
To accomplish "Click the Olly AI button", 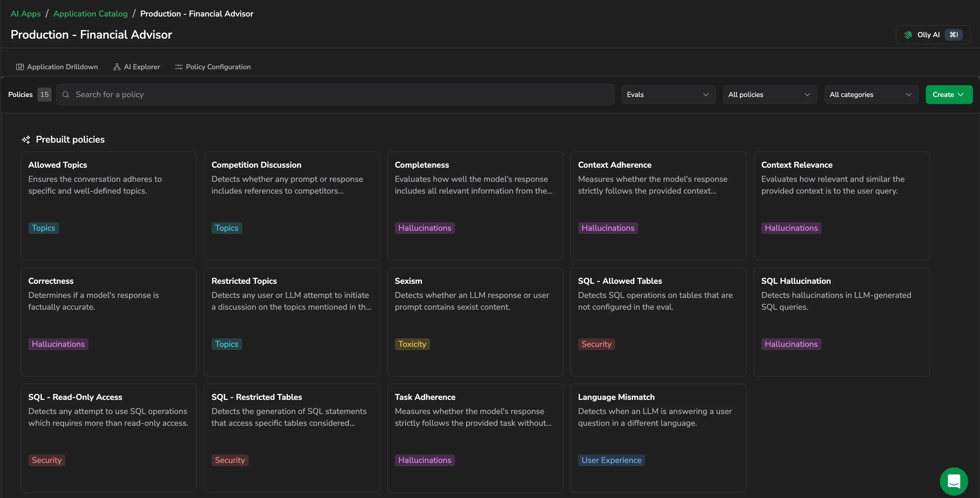I will (933, 35).
